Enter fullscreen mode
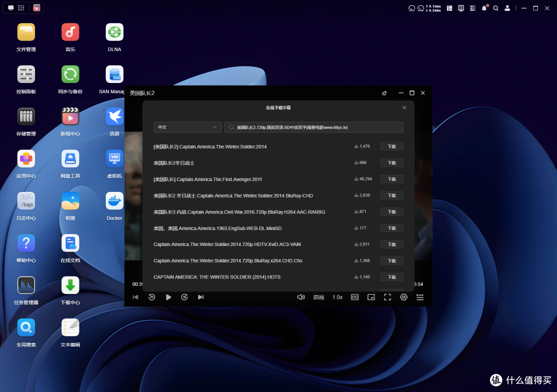The width and height of the screenshot is (557, 392). [387, 297]
